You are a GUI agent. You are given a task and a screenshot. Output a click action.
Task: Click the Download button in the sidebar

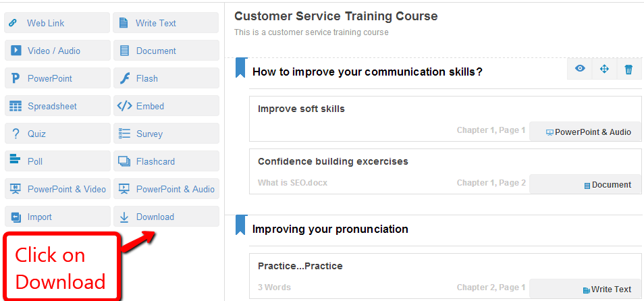pyautogui.click(x=165, y=217)
